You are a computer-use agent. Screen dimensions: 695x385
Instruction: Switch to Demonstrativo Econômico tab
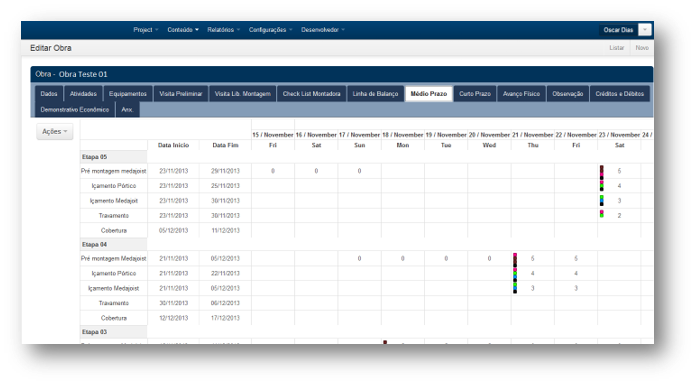(x=74, y=109)
